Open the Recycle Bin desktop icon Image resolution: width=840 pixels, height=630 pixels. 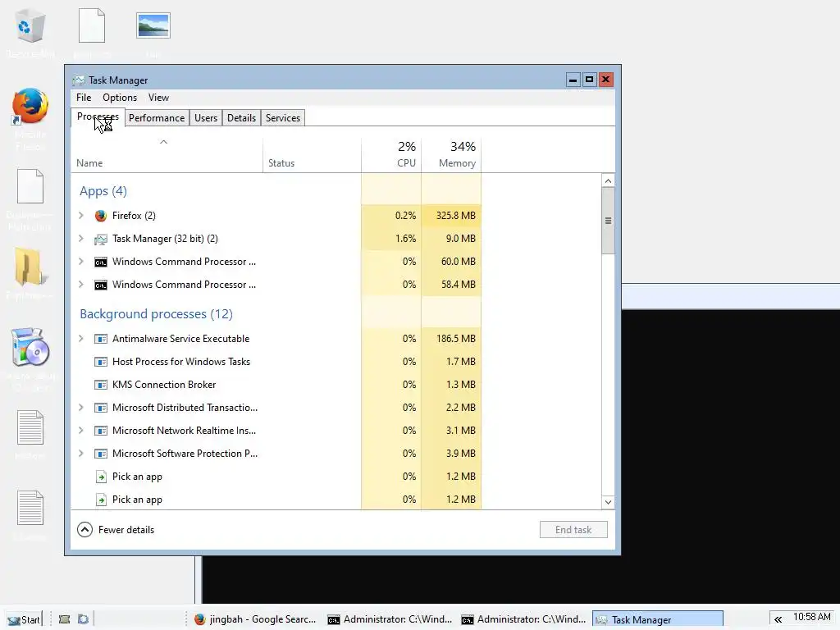(30, 25)
